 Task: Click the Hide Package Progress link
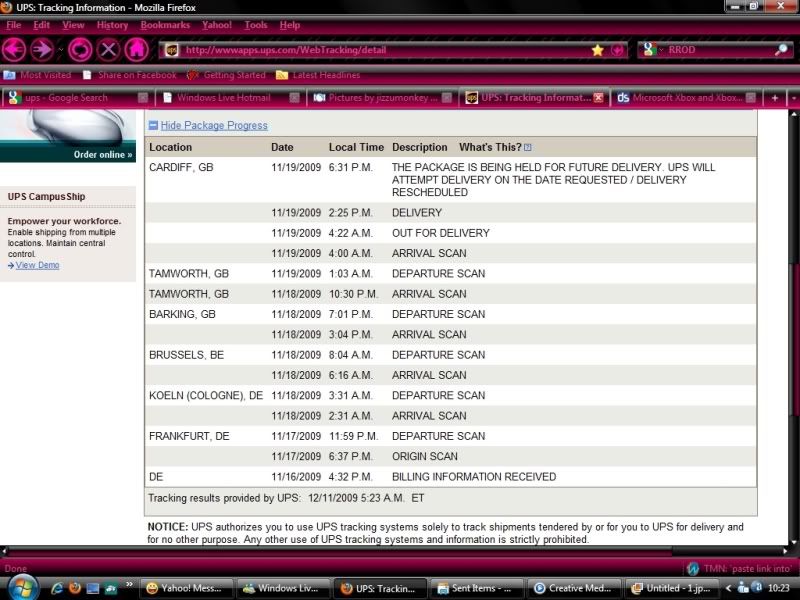point(214,126)
